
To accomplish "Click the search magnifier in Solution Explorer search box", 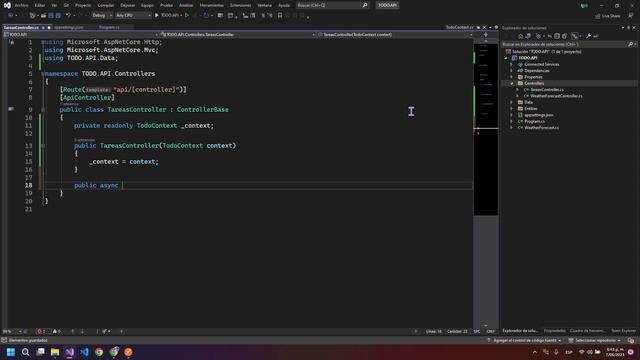I will 631,44.
